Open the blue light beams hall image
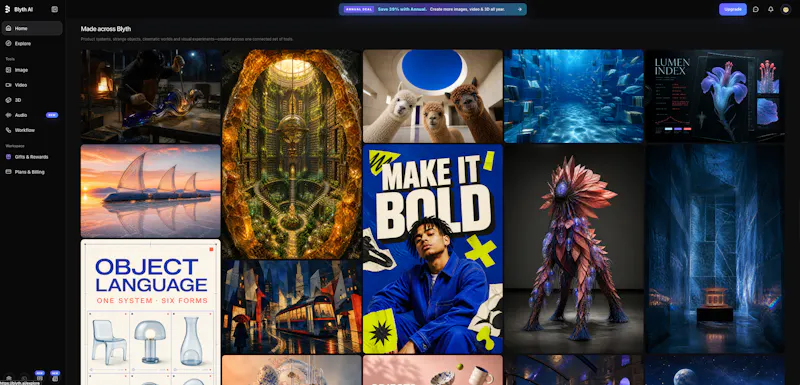 pos(715,249)
